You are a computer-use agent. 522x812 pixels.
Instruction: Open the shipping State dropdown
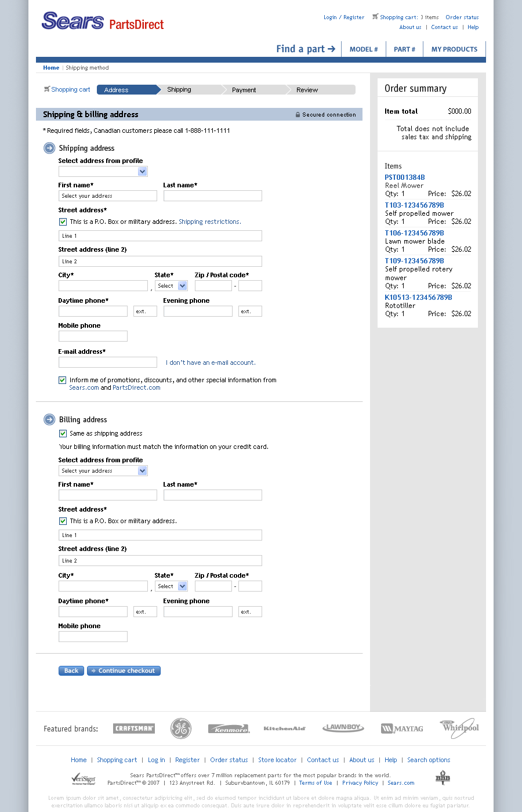tap(171, 286)
